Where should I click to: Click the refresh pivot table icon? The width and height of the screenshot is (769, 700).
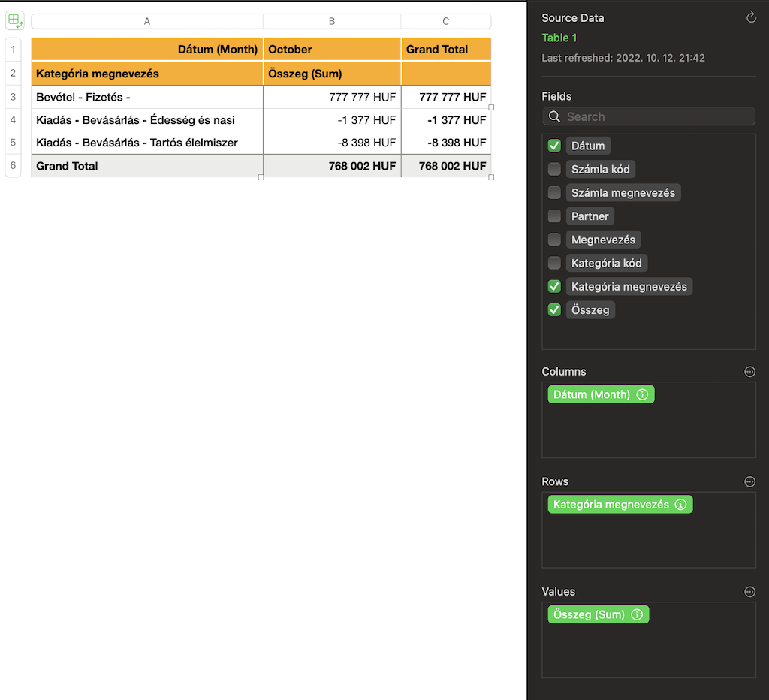pos(751,18)
